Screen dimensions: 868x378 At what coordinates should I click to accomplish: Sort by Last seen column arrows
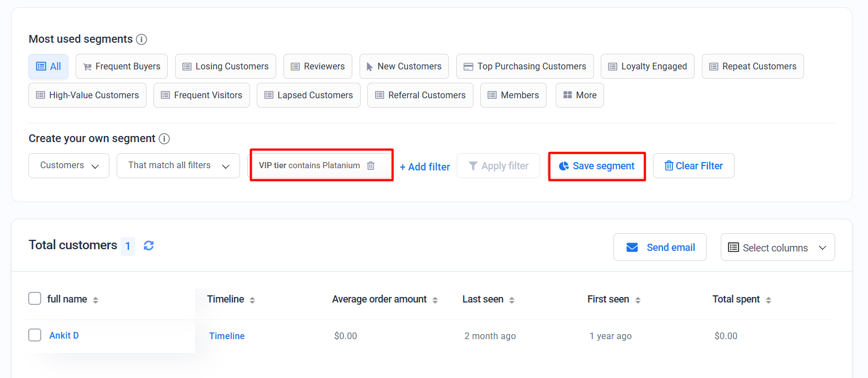(512, 300)
